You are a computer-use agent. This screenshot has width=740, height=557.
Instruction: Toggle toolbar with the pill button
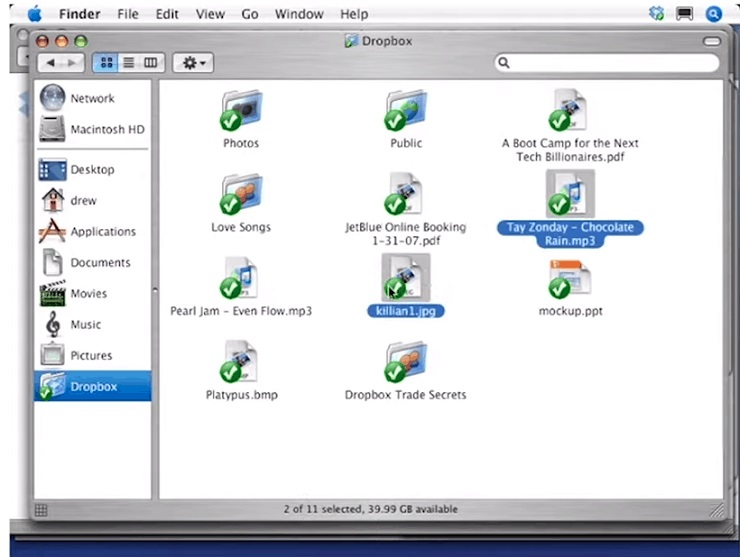click(712, 42)
